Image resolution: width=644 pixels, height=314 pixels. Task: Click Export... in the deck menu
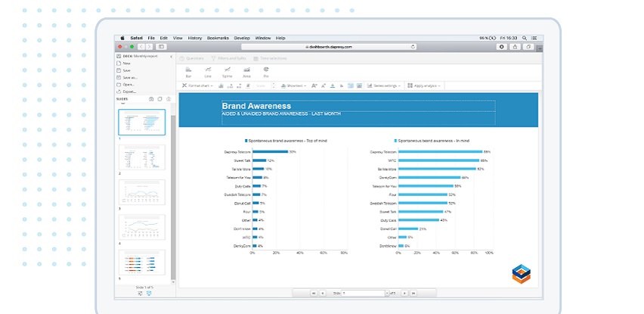(126, 92)
